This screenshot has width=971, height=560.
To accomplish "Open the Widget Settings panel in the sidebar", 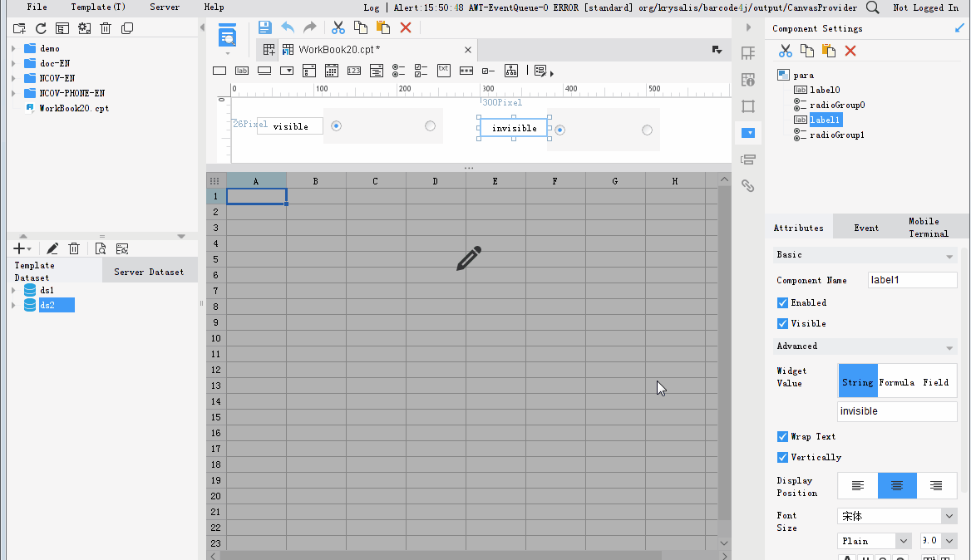I will 747,133.
